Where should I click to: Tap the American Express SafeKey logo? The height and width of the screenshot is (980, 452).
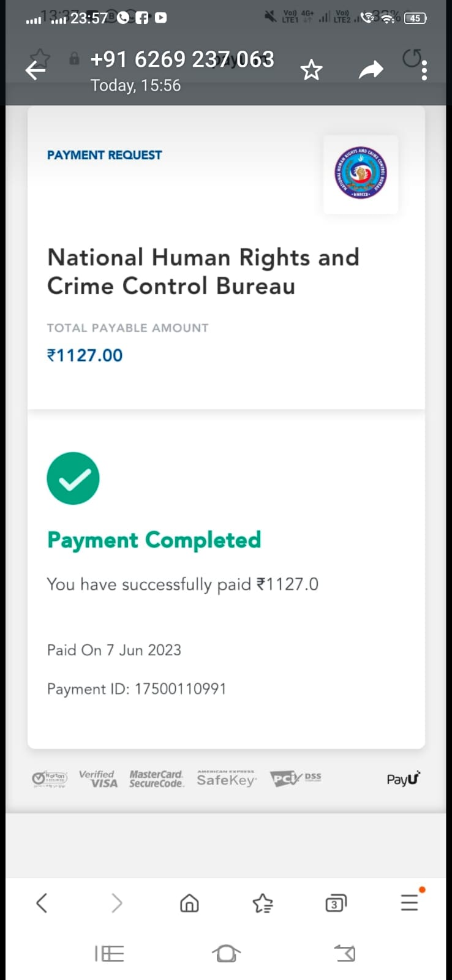[x=226, y=778]
